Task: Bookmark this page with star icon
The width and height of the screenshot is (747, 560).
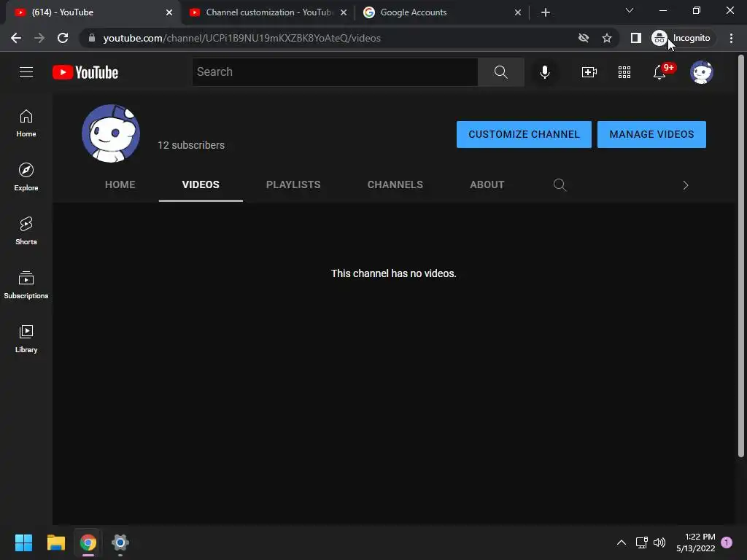Action: coord(606,38)
